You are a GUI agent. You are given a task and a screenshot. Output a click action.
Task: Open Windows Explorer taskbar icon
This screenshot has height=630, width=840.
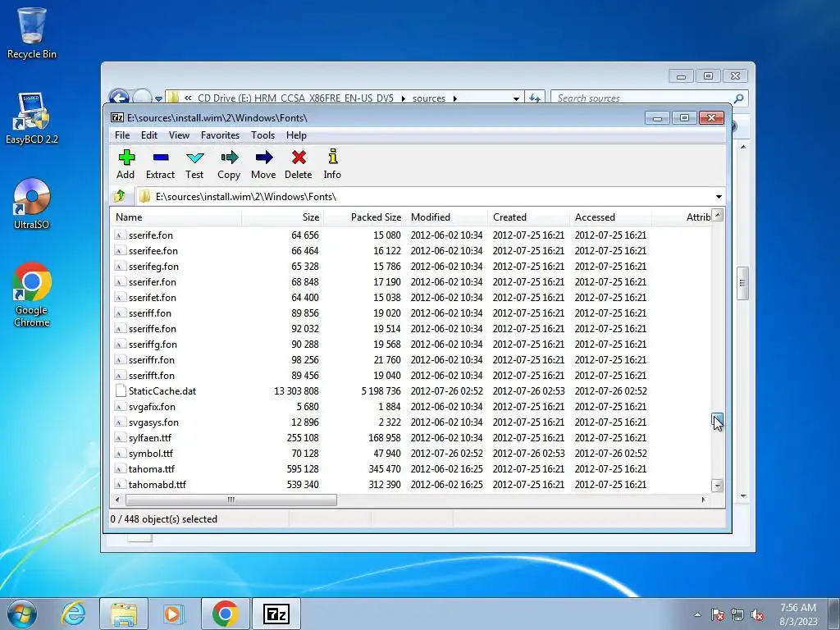tap(124, 614)
